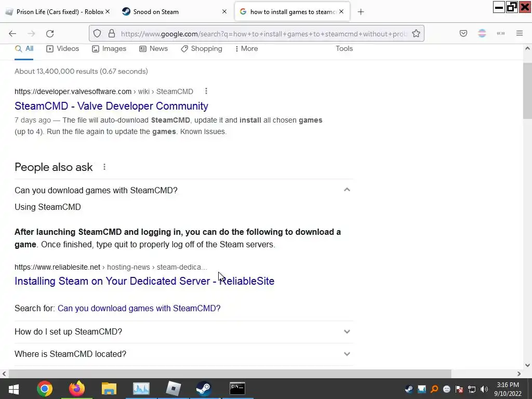Reload the current page
The width and height of the screenshot is (532, 399).
(50, 34)
